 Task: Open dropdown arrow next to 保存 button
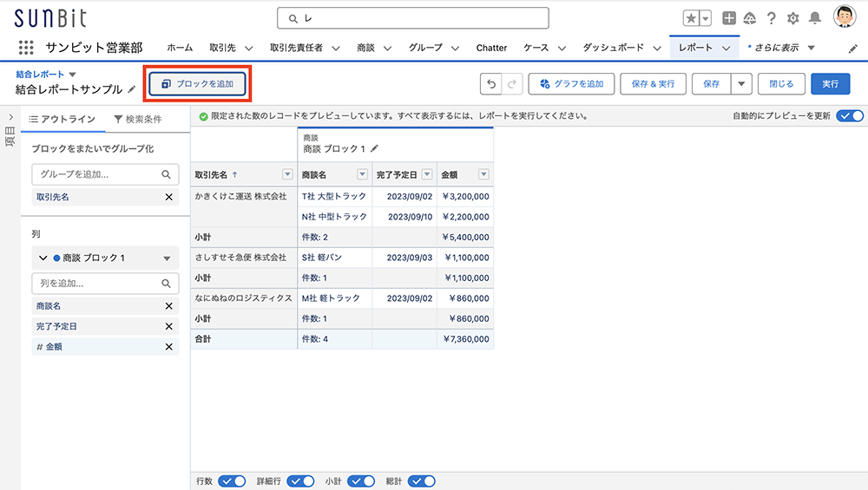coord(740,84)
